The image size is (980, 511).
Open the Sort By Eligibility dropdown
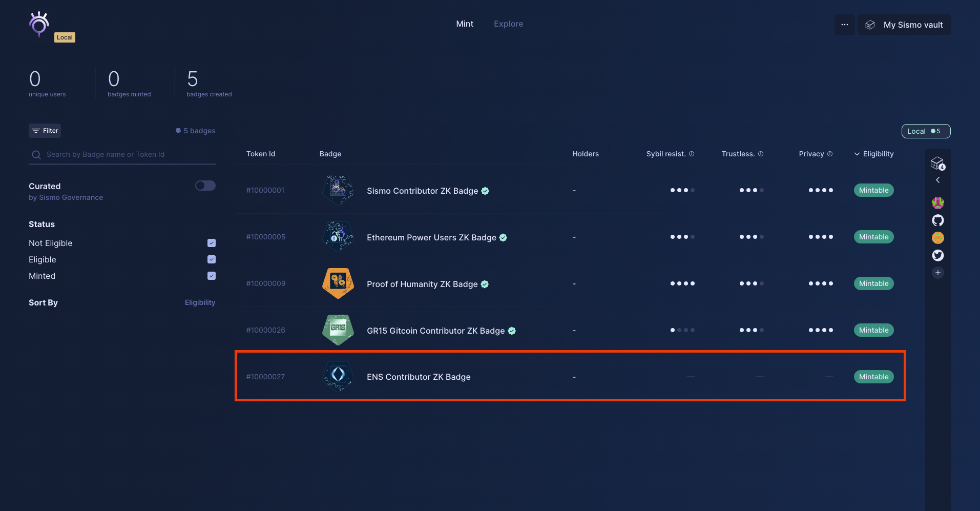(200, 302)
